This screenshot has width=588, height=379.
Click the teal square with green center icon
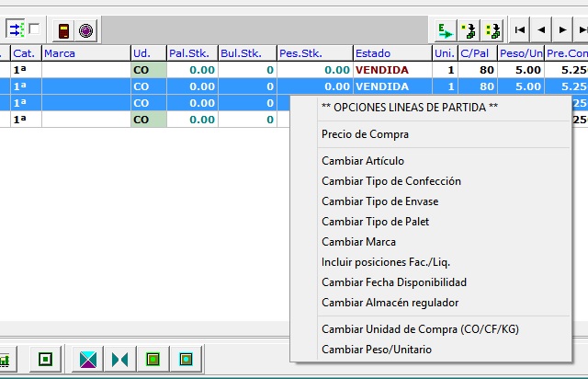point(187,358)
